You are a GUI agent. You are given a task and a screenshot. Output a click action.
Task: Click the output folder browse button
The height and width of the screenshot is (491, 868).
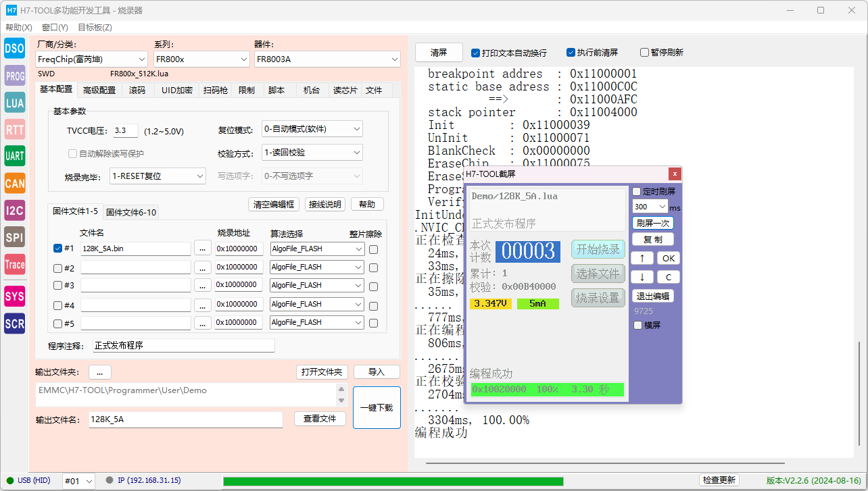tap(99, 372)
